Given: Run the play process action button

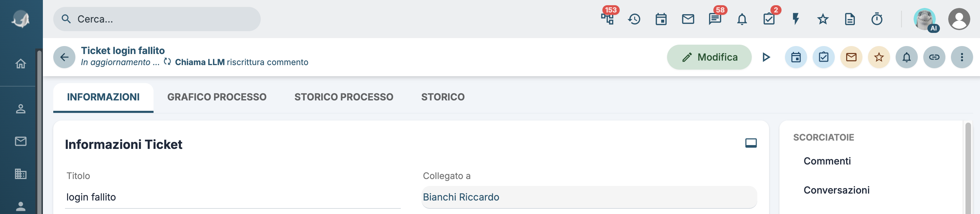Looking at the screenshot, I should coord(766,57).
